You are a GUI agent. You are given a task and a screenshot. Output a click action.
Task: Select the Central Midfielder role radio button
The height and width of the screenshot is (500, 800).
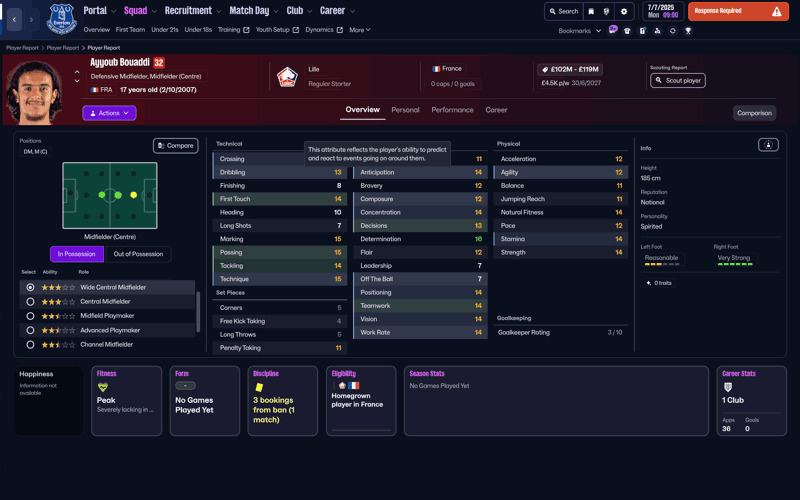click(30, 301)
